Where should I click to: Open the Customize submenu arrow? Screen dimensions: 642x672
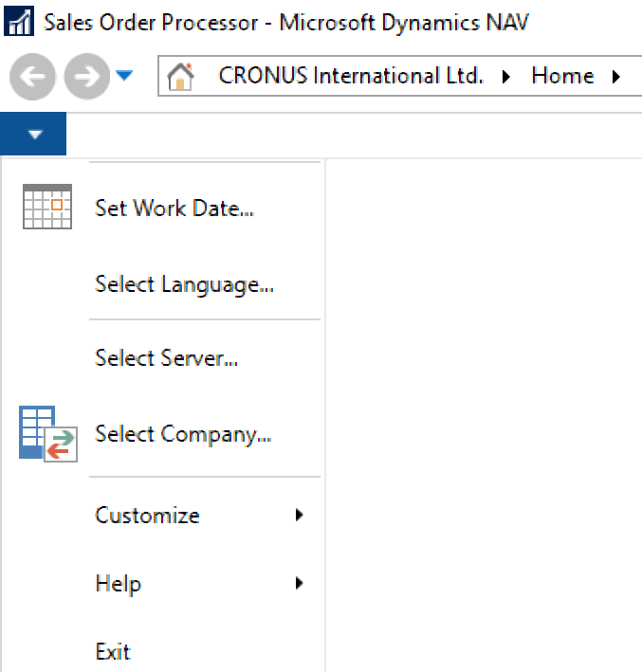click(300, 515)
